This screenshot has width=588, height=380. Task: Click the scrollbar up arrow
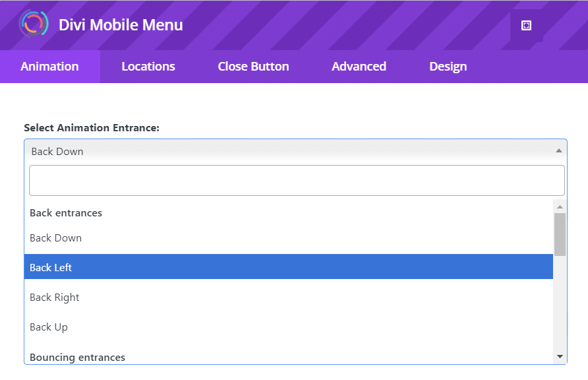[x=558, y=205]
